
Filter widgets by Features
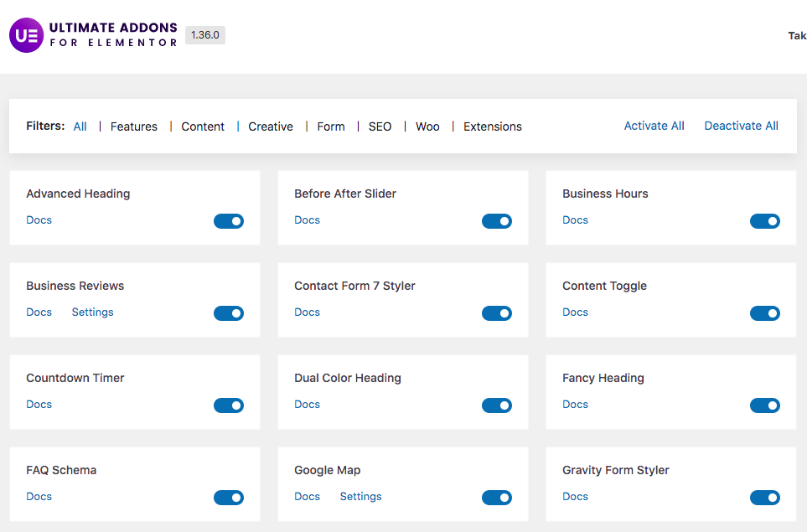[x=134, y=127]
